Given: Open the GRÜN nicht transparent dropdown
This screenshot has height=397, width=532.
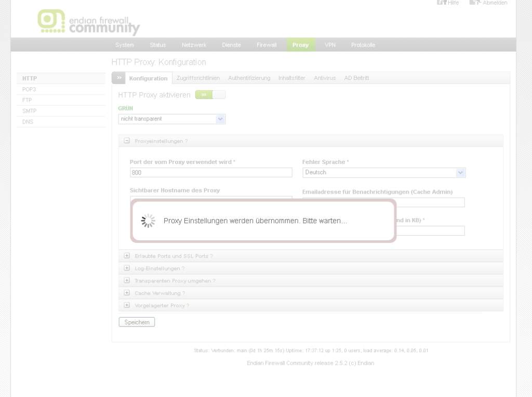Looking at the screenshot, I should pos(171,119).
